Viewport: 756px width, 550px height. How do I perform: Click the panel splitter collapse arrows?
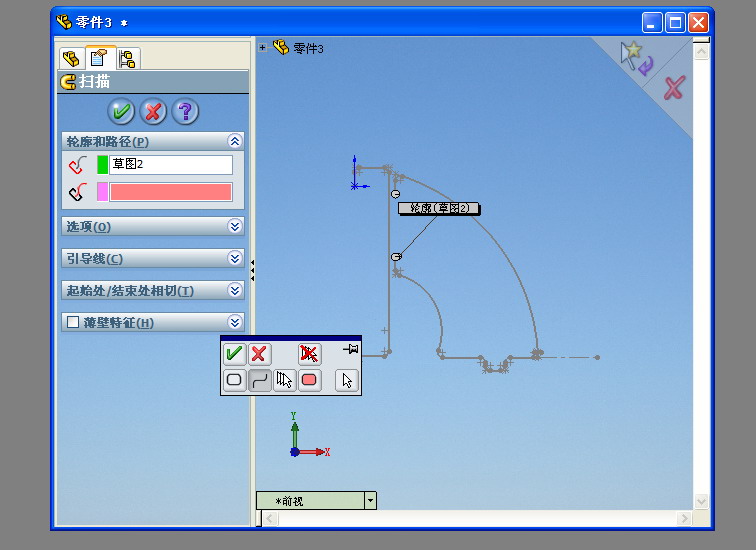click(252, 271)
